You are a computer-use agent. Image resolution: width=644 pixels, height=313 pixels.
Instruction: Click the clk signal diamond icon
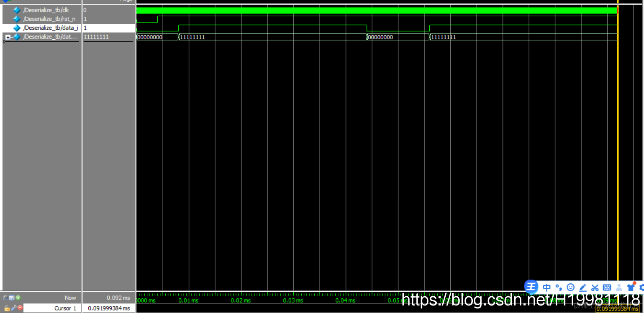pos(17,10)
